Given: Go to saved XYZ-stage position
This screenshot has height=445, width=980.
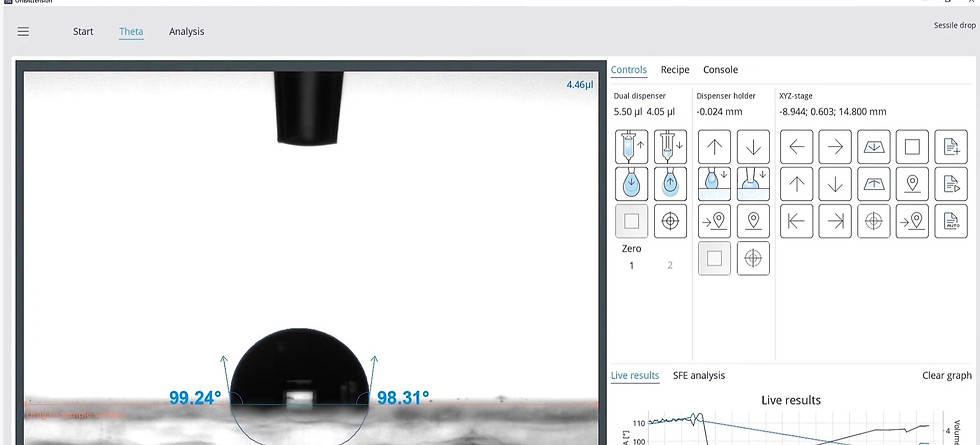Looking at the screenshot, I should 912,221.
